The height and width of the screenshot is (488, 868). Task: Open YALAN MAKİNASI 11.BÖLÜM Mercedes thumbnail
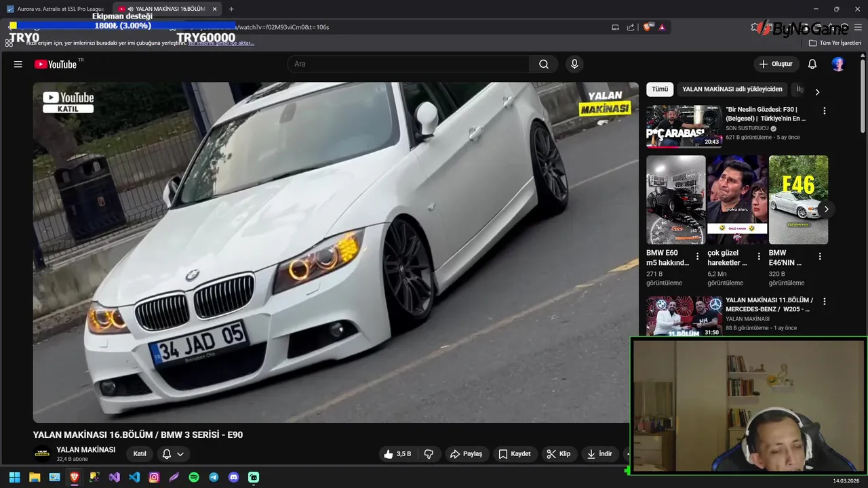684,317
